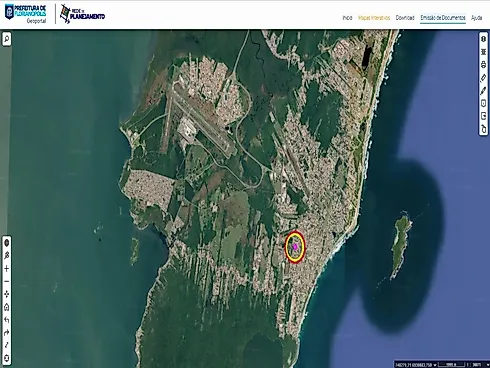490x368 pixels.
Task: Select the ruler measure tool
Action: [484, 78]
